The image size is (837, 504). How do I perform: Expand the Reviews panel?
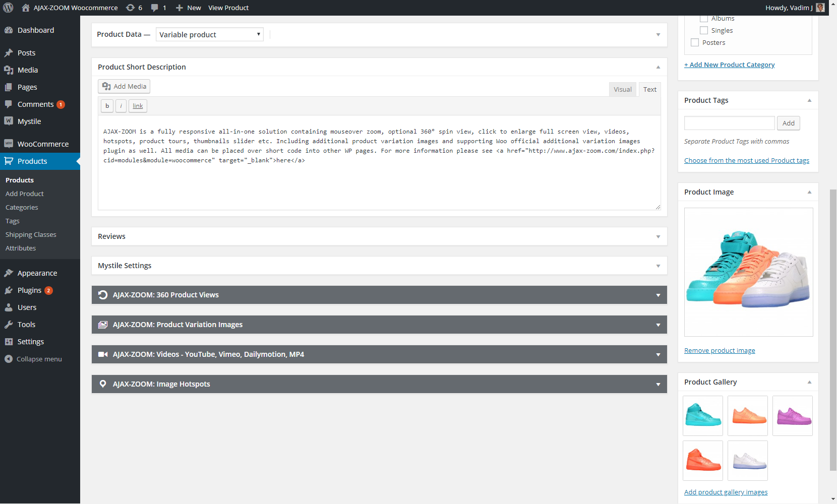pos(658,236)
